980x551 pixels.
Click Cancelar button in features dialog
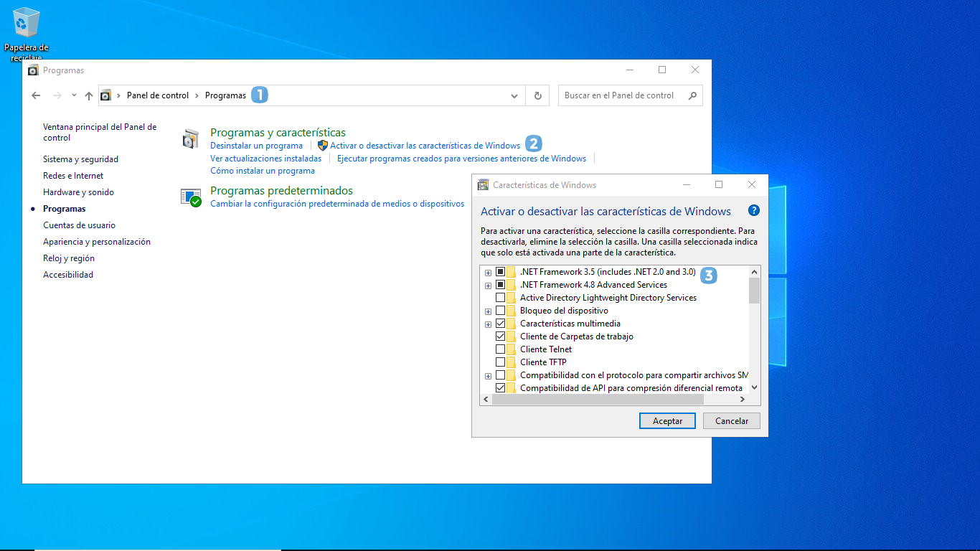(x=732, y=421)
